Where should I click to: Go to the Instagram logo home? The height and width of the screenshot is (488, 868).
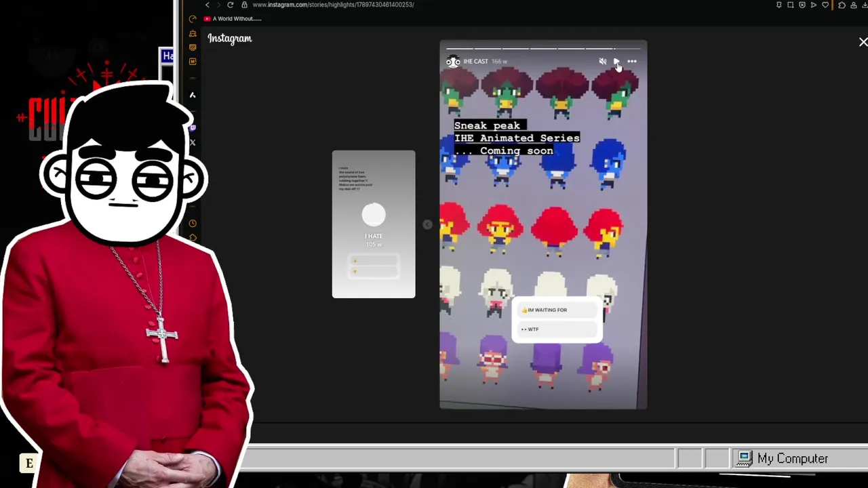click(230, 39)
